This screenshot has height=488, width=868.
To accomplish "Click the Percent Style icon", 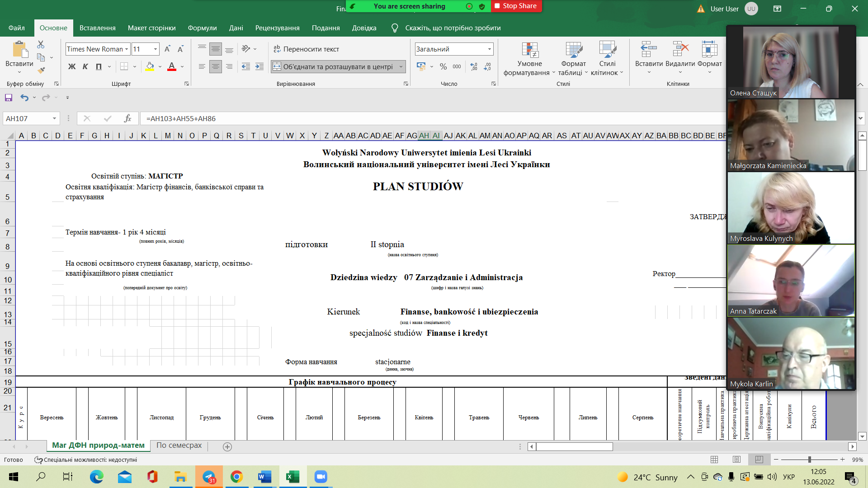I will click(443, 66).
